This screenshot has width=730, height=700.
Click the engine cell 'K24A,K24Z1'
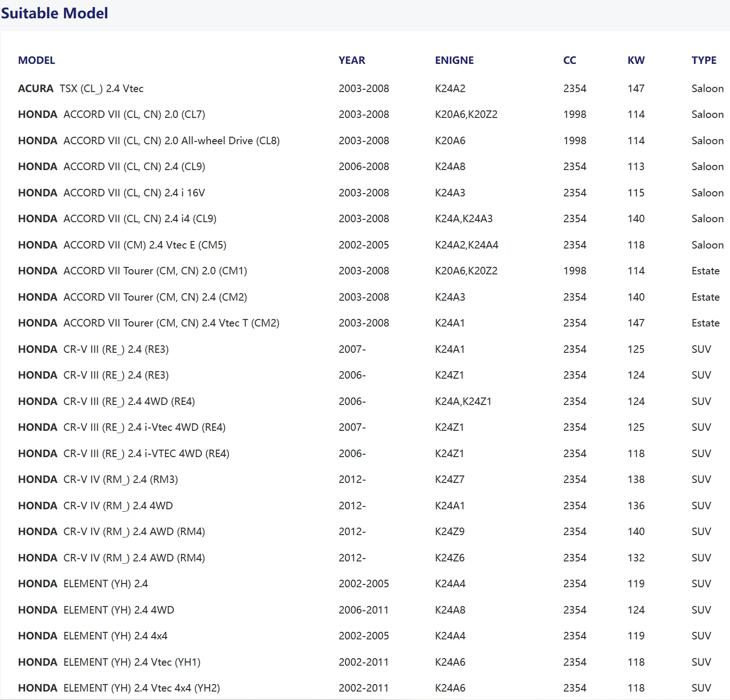(x=463, y=401)
